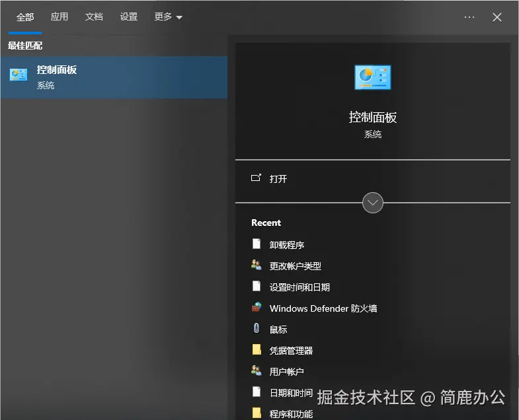
Task: Click the firewall brick-and-globe icon
Action: coord(257,307)
